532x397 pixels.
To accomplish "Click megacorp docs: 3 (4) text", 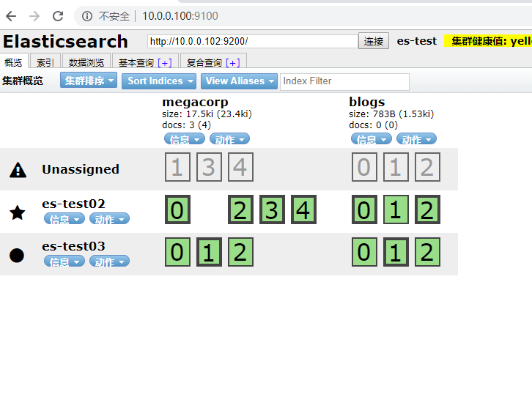I will (x=187, y=125).
